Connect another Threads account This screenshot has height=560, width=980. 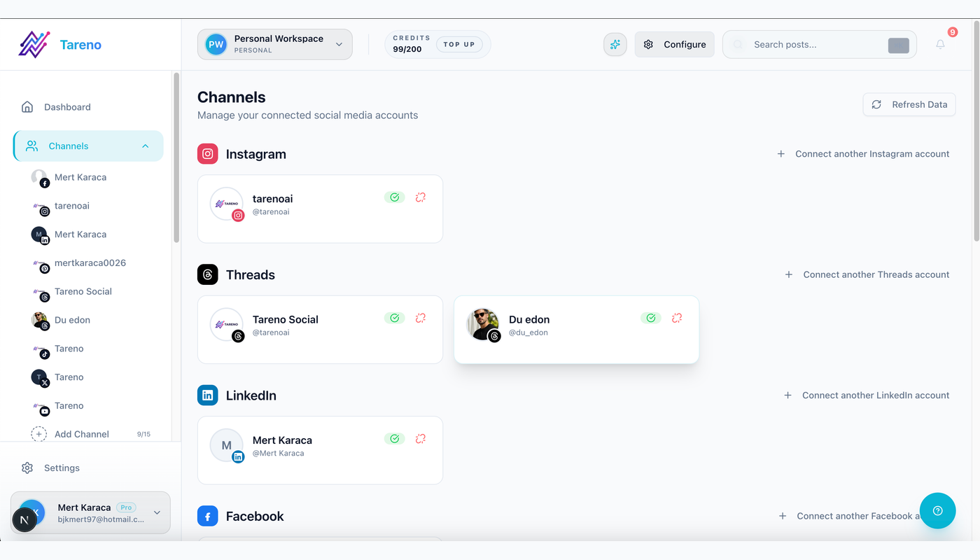click(x=867, y=274)
